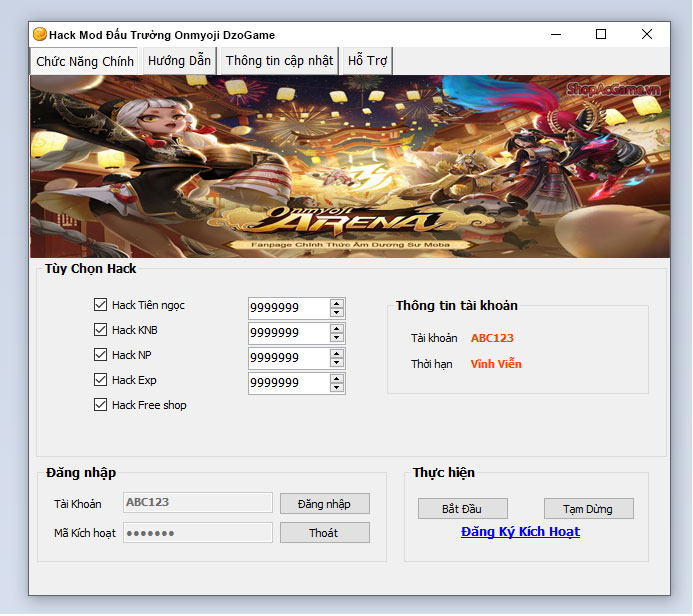The width and height of the screenshot is (693, 616).
Task: Open the Hỗ Trợ tab
Action: 367,61
